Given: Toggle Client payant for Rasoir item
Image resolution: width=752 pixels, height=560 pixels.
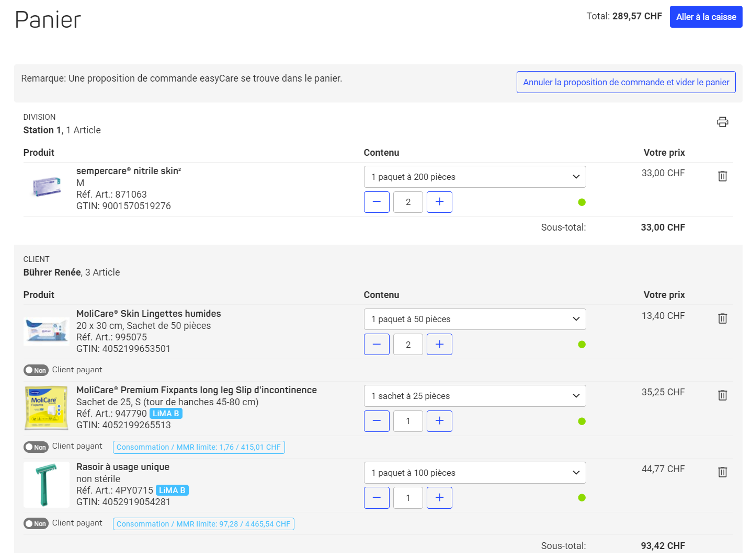Looking at the screenshot, I should pyautogui.click(x=36, y=523).
